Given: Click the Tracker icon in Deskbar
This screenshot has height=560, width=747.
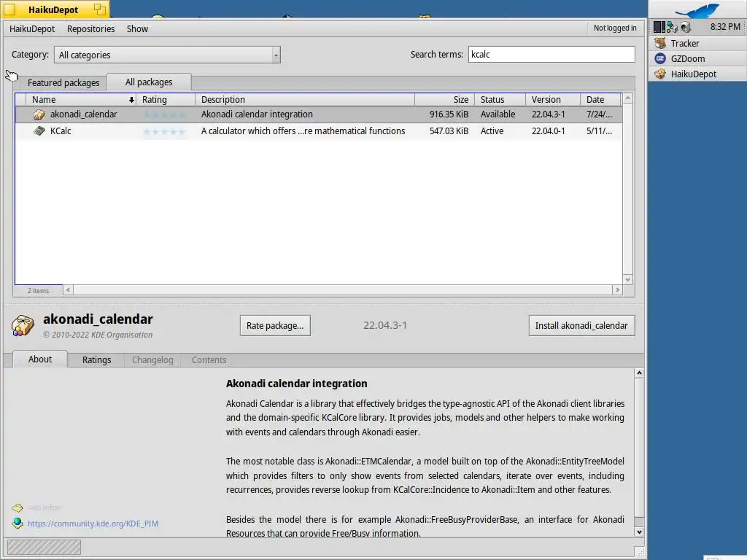Looking at the screenshot, I should pyautogui.click(x=659, y=43).
